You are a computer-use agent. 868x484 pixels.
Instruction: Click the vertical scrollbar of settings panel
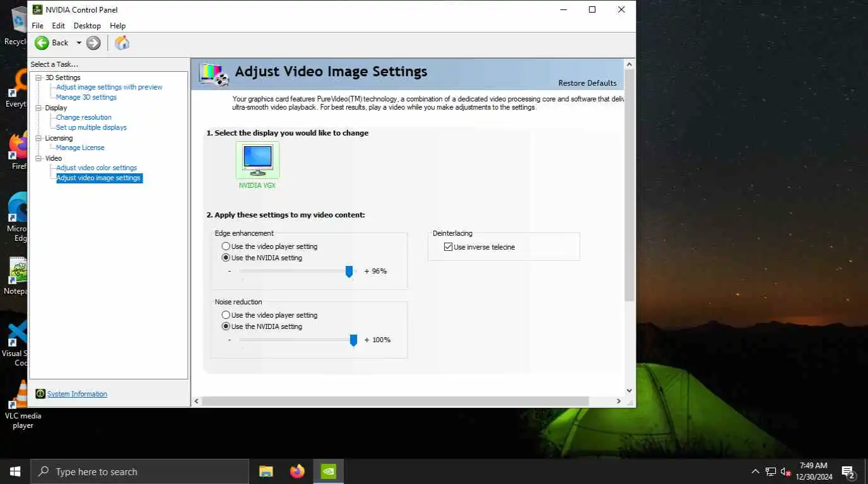click(629, 186)
